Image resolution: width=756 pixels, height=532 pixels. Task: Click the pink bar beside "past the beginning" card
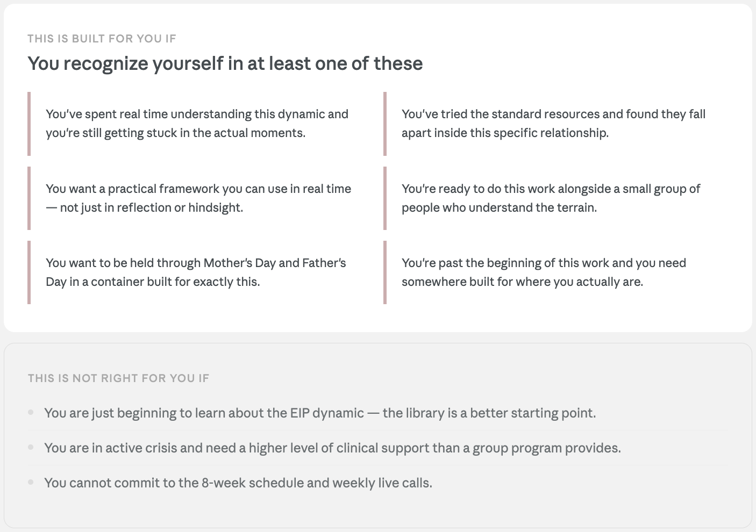pos(385,272)
